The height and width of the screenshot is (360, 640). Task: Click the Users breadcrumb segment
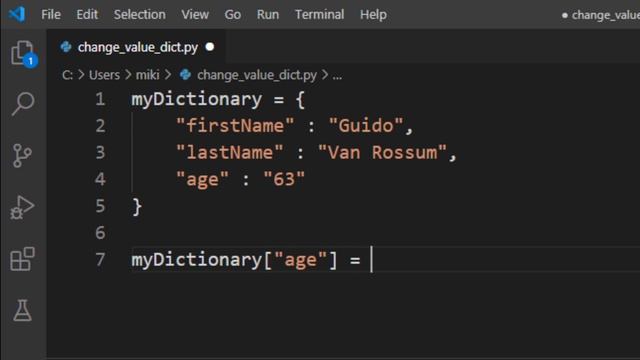click(x=104, y=75)
